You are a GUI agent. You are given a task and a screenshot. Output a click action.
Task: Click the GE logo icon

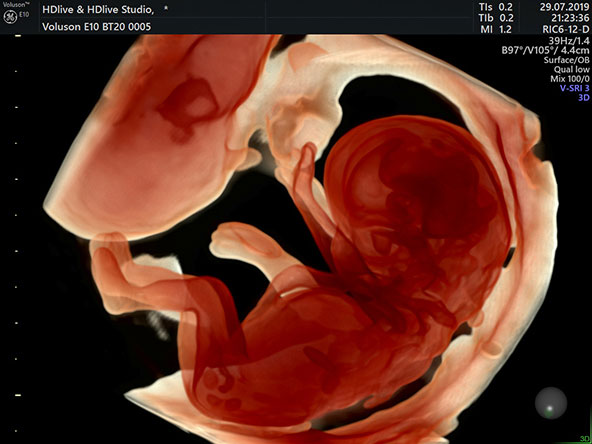point(10,17)
